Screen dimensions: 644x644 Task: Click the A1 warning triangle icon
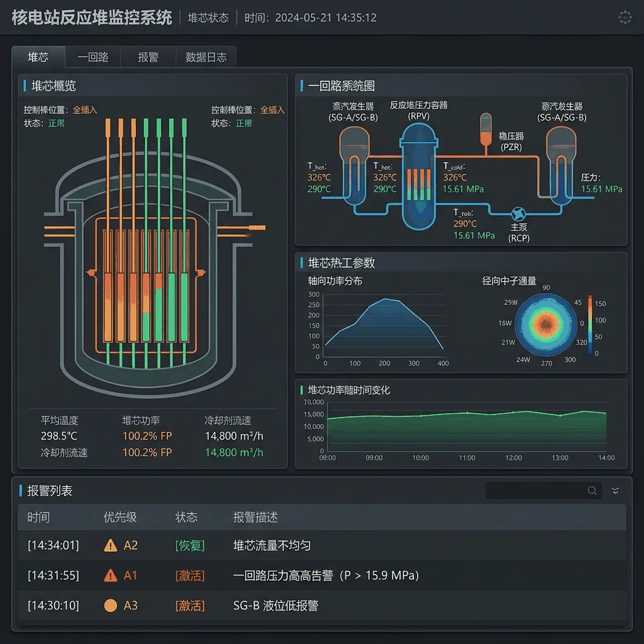(111, 575)
